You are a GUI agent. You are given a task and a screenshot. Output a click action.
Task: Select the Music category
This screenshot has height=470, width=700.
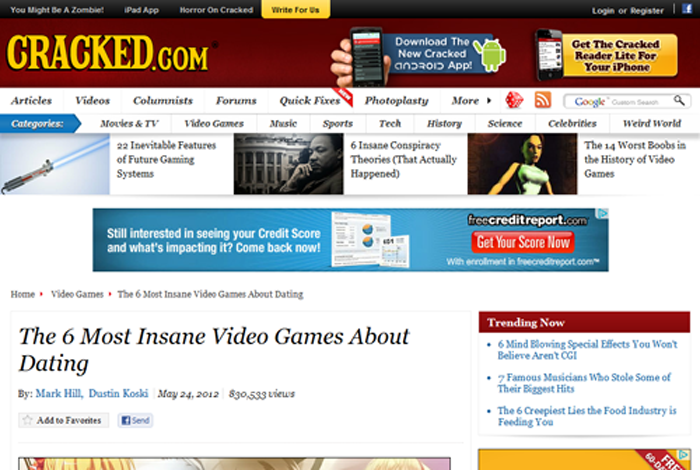pyautogui.click(x=283, y=123)
